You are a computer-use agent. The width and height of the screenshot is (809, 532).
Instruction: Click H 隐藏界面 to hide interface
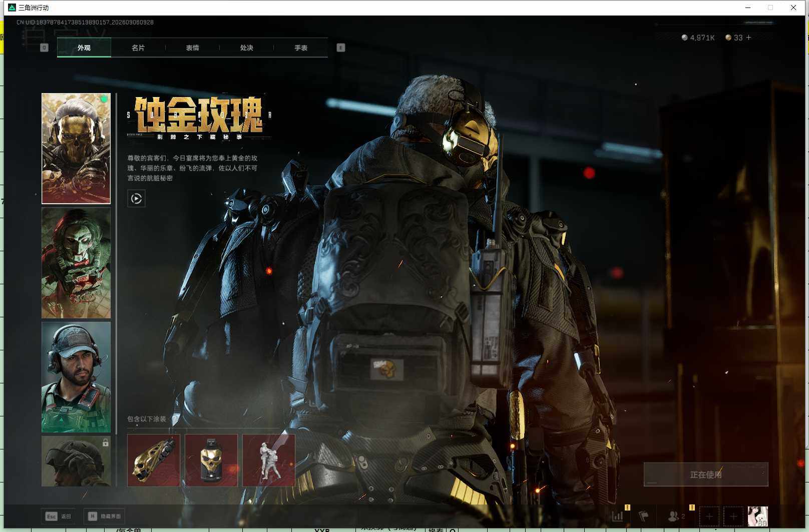tap(104, 516)
